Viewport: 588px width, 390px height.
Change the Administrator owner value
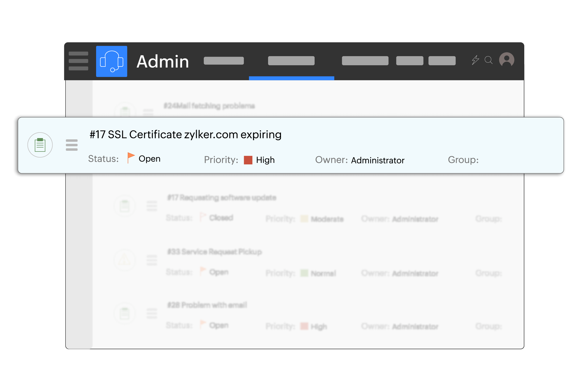(378, 160)
